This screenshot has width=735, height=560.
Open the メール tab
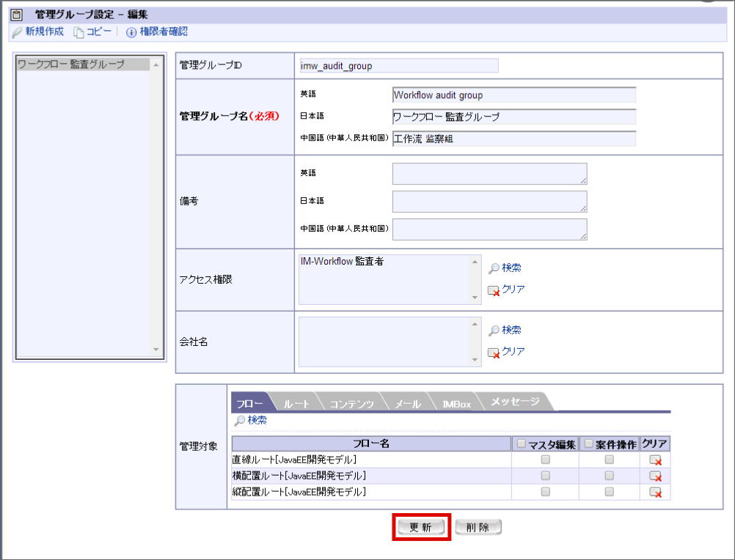407,403
